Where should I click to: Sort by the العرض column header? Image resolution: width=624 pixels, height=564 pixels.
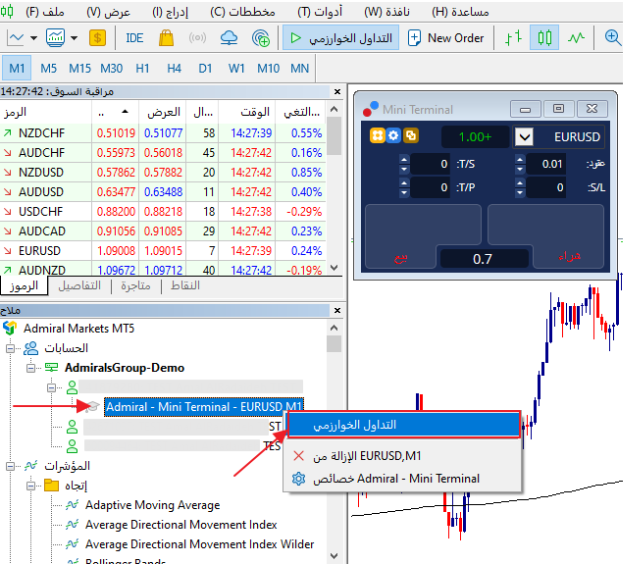click(164, 112)
